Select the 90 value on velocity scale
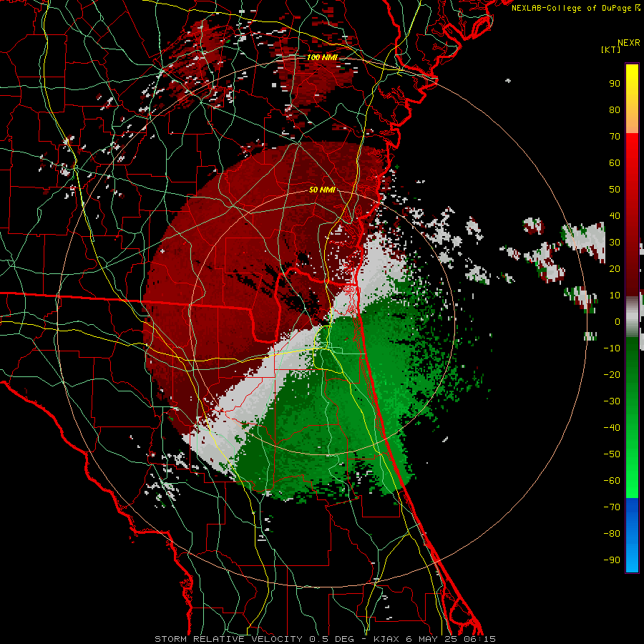The width and height of the screenshot is (644, 644). point(615,84)
